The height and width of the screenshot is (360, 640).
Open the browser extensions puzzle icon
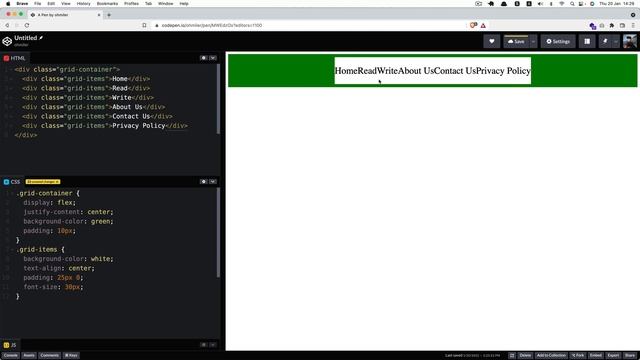click(612, 25)
